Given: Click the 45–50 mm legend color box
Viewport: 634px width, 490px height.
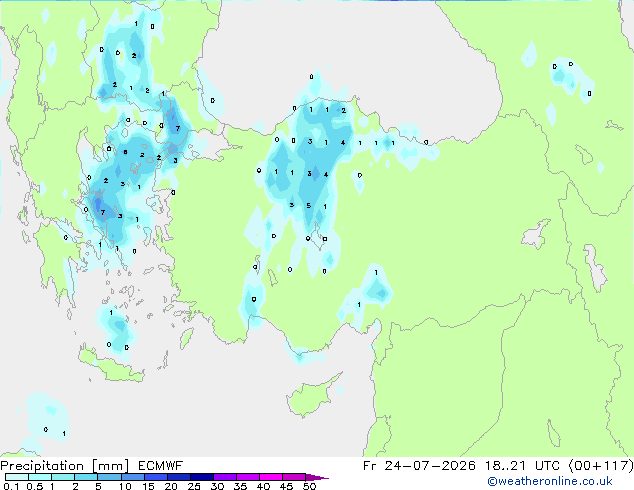Looking at the screenshot, I should [294, 477].
